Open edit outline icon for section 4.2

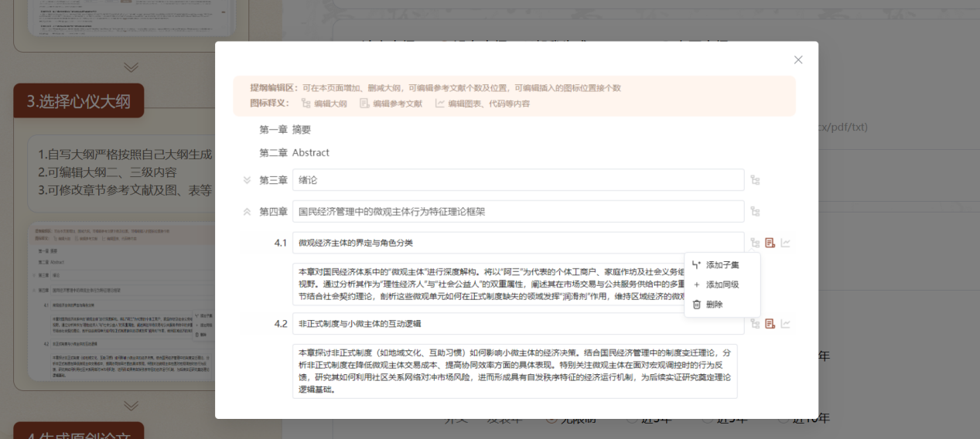click(x=755, y=324)
